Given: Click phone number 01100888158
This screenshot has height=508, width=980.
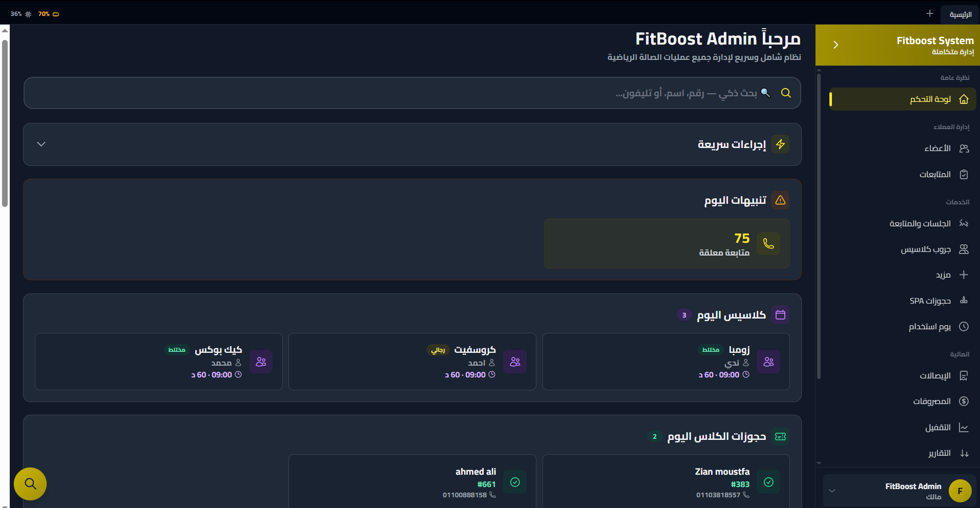Looking at the screenshot, I should click(x=465, y=495).
